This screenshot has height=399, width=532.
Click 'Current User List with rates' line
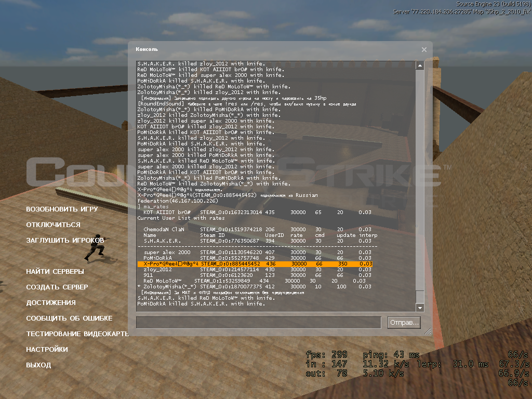click(181, 218)
